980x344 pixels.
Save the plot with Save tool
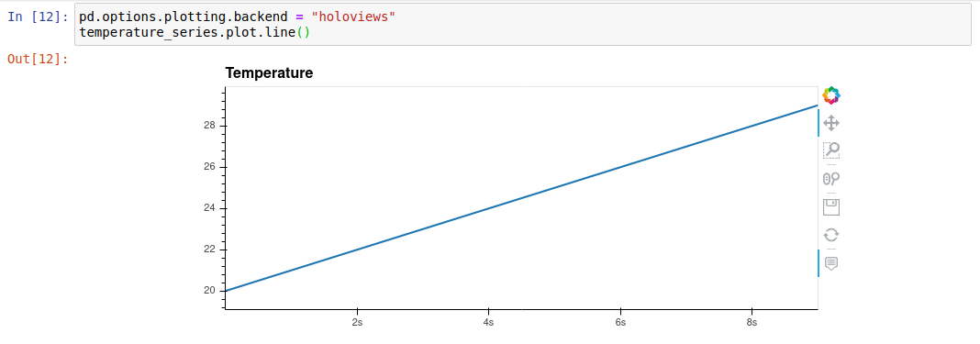pyautogui.click(x=831, y=207)
